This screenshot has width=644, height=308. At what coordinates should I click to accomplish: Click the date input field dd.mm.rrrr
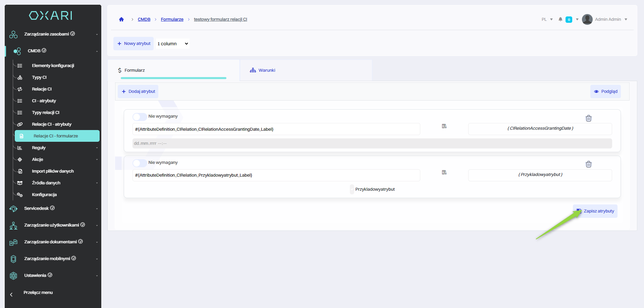(372, 143)
